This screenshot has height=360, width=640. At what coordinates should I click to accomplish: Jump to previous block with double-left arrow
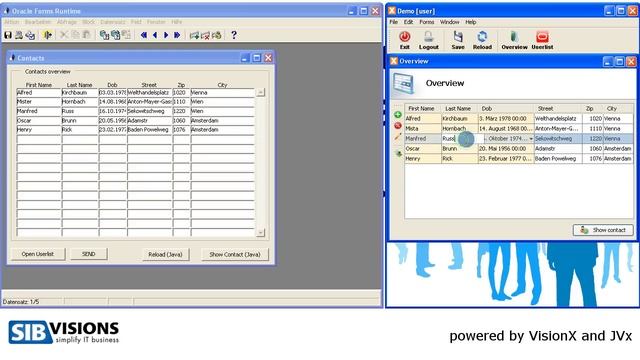pos(144,36)
